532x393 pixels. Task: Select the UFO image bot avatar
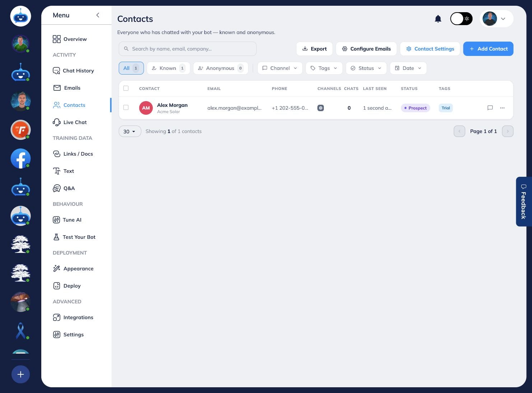[x=20, y=302]
